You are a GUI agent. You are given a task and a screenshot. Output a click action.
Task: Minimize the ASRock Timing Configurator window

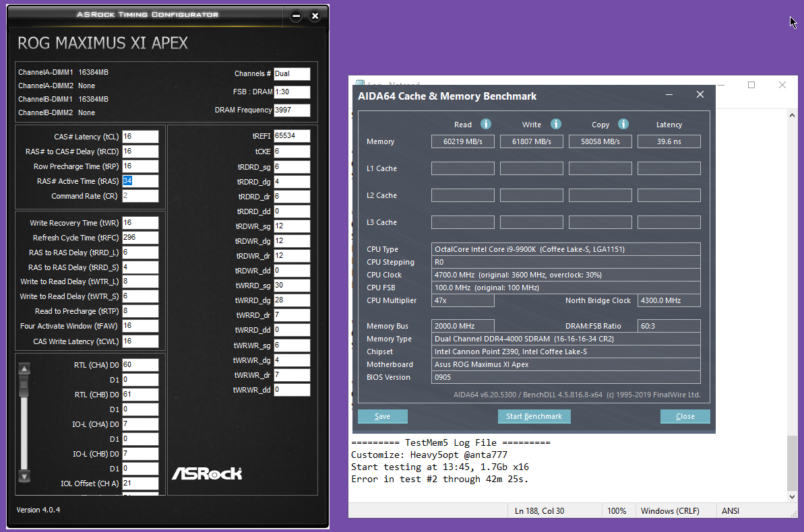[x=296, y=16]
